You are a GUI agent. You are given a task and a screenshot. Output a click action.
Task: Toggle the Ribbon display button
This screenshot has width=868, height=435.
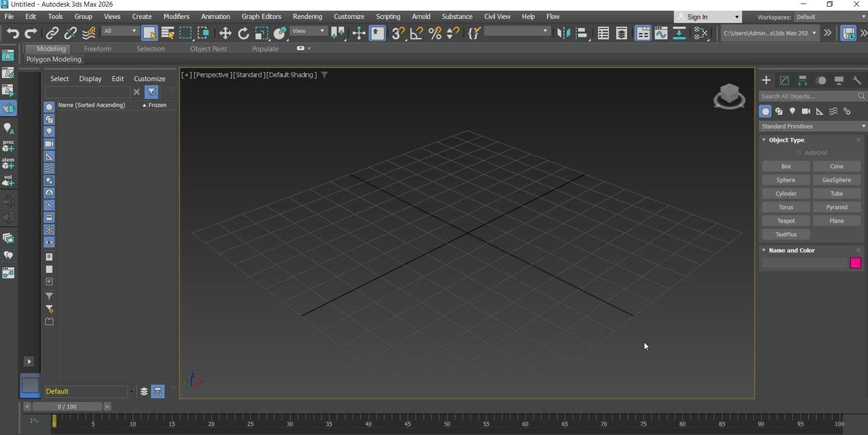pos(643,33)
